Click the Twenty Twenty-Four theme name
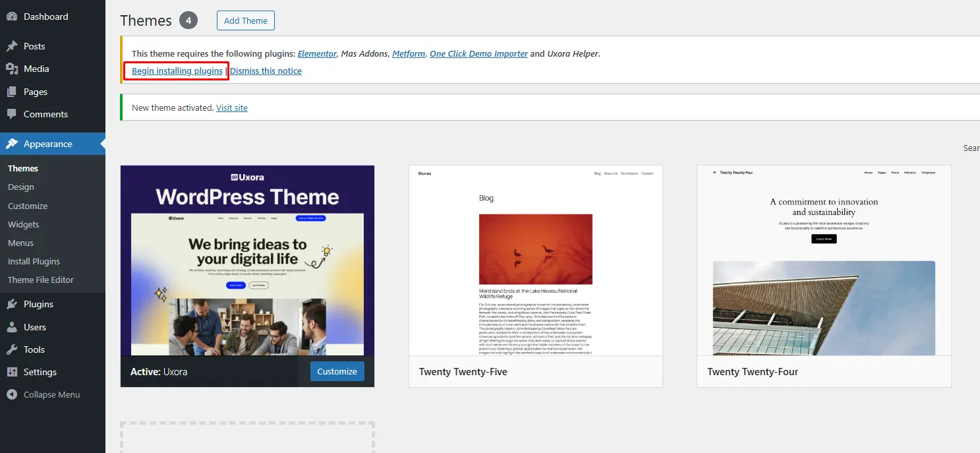Image resolution: width=980 pixels, height=453 pixels. click(753, 371)
